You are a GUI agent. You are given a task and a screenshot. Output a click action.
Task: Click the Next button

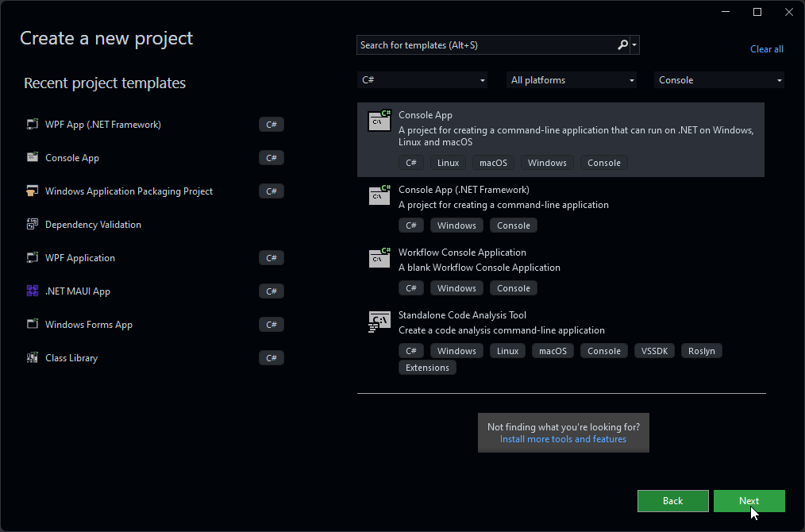point(749,501)
